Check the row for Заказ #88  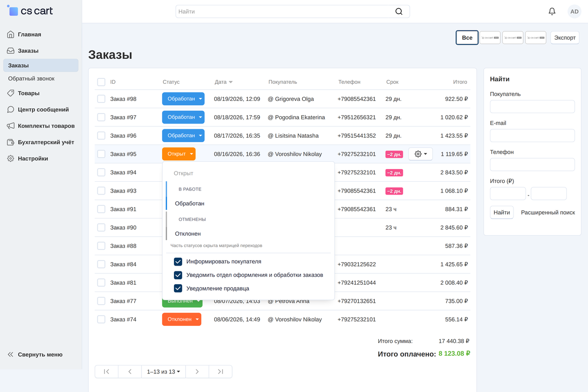click(x=101, y=246)
